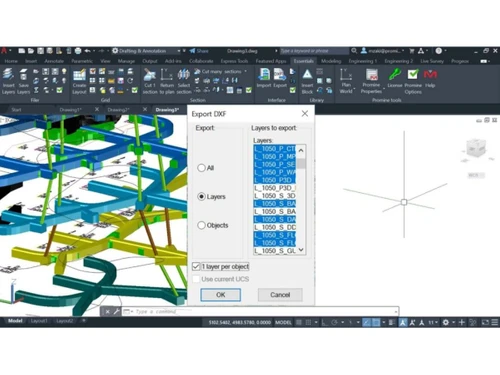Open the Drawing1 document tab
This screenshot has height=375, width=500.
70,110
